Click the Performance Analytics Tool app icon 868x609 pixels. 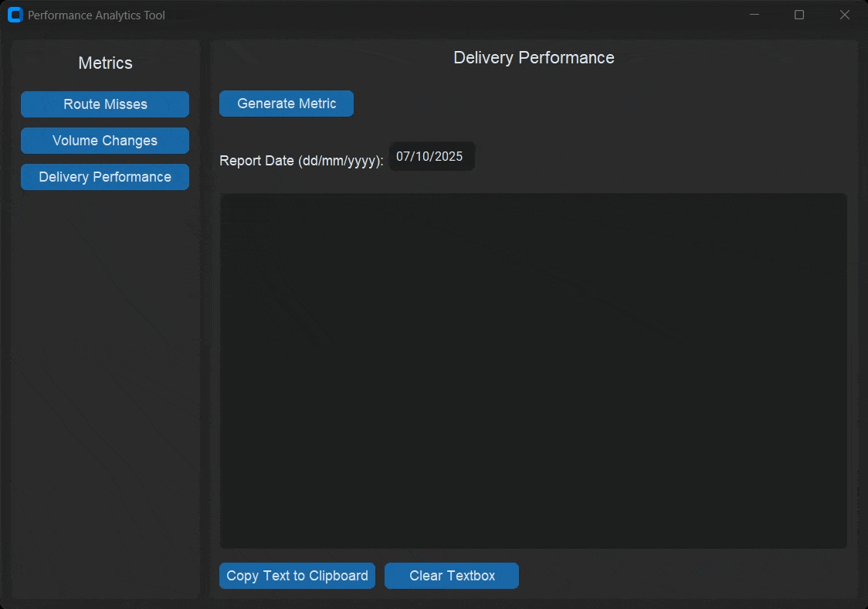15,15
